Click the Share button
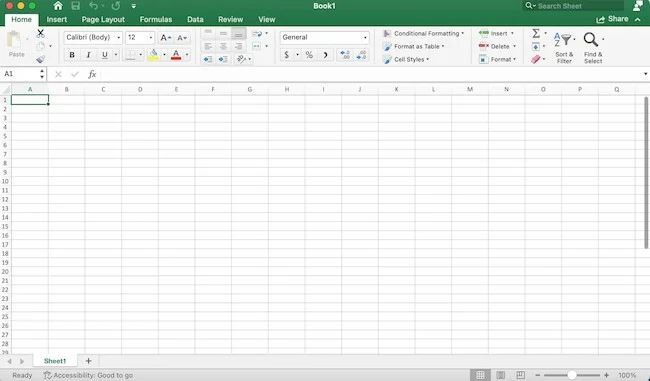The width and height of the screenshot is (650, 381). pos(612,19)
